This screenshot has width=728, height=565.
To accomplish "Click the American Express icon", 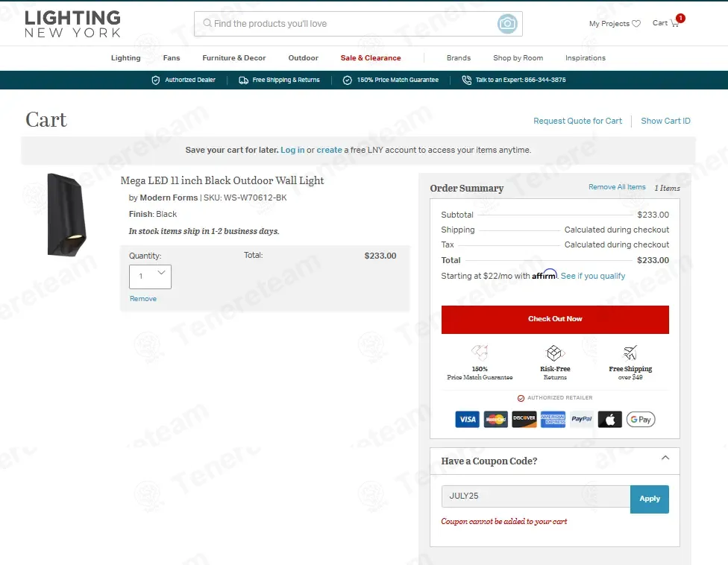I will 553,420.
